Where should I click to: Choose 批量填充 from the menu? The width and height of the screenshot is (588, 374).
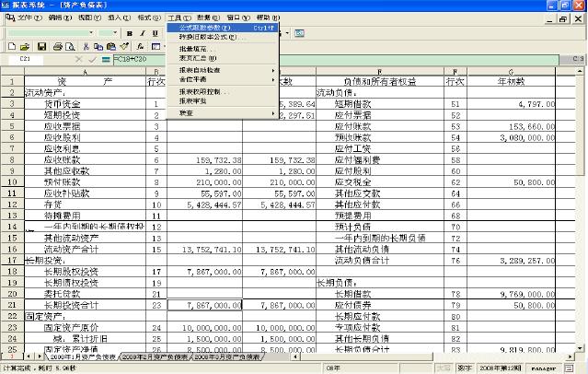tap(223, 49)
